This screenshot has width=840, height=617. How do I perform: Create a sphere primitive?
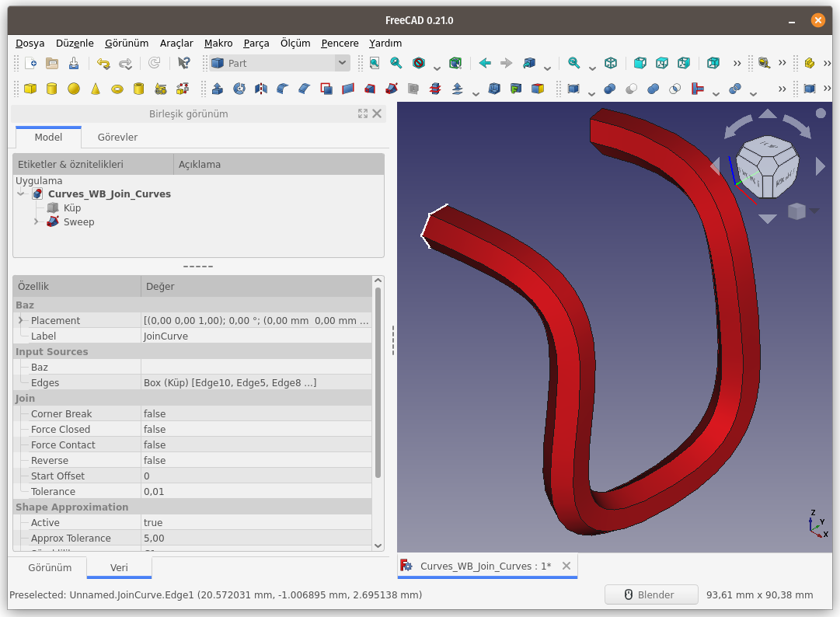coord(74,89)
